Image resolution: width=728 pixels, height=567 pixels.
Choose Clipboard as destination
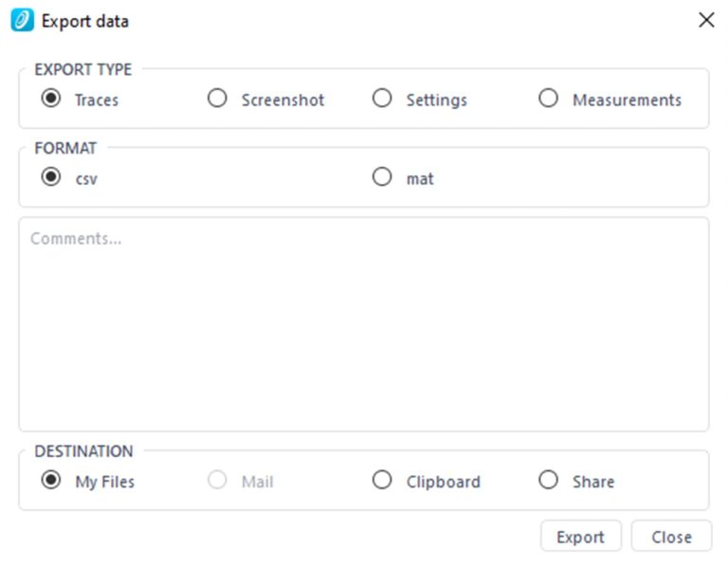coord(382,481)
